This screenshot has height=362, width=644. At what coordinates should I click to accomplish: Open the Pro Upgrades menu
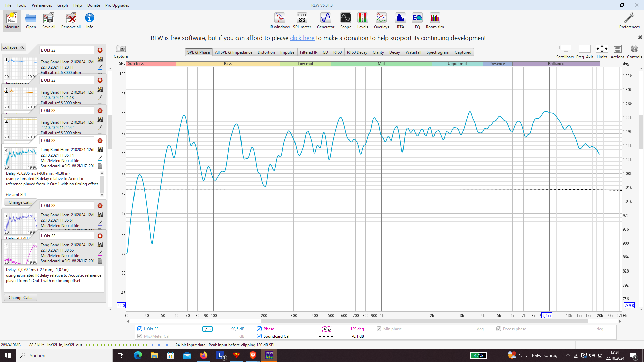coord(117,5)
